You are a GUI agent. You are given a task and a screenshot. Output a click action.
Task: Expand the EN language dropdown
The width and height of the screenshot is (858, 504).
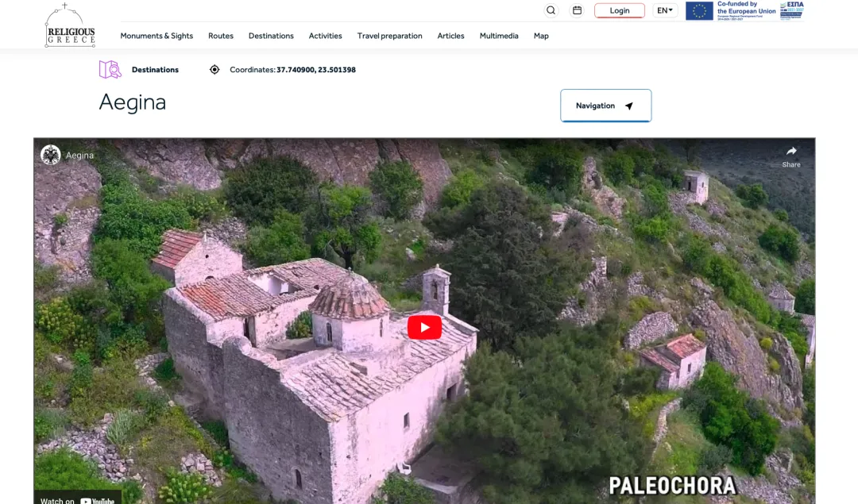point(665,10)
